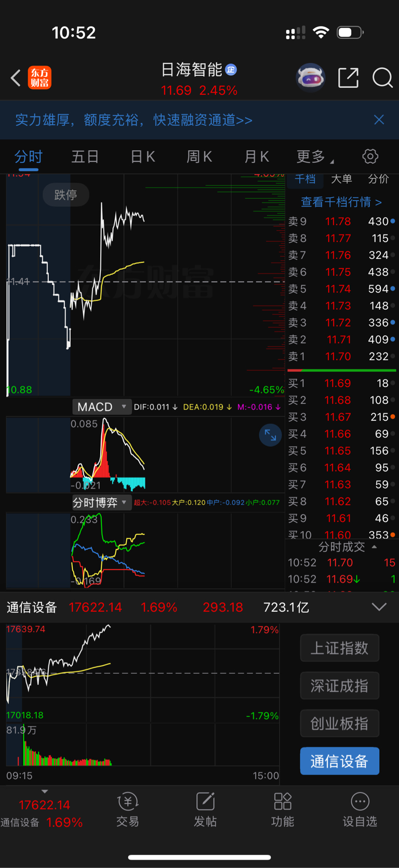
Task: Tap the bottom ticker value 17622.14
Action: pos(44,805)
